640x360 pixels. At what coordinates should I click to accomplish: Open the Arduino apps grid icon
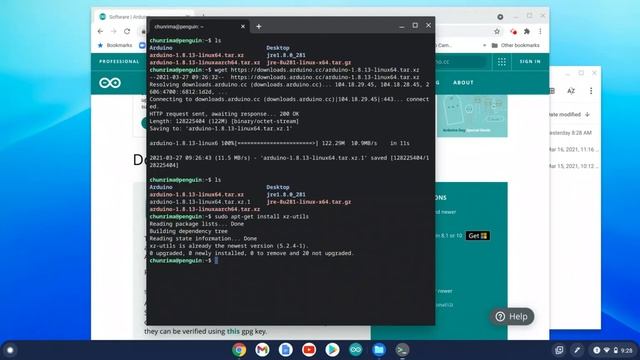click(502, 62)
